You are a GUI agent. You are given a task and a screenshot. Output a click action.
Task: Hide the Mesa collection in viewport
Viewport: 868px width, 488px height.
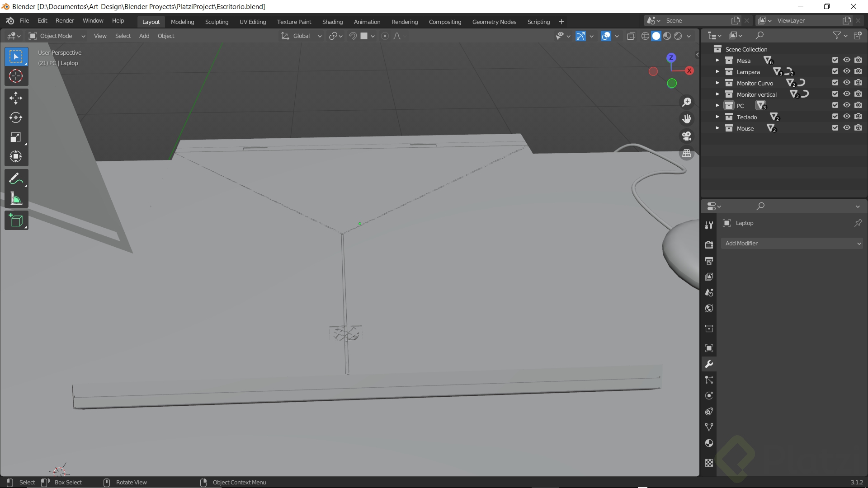(x=847, y=60)
